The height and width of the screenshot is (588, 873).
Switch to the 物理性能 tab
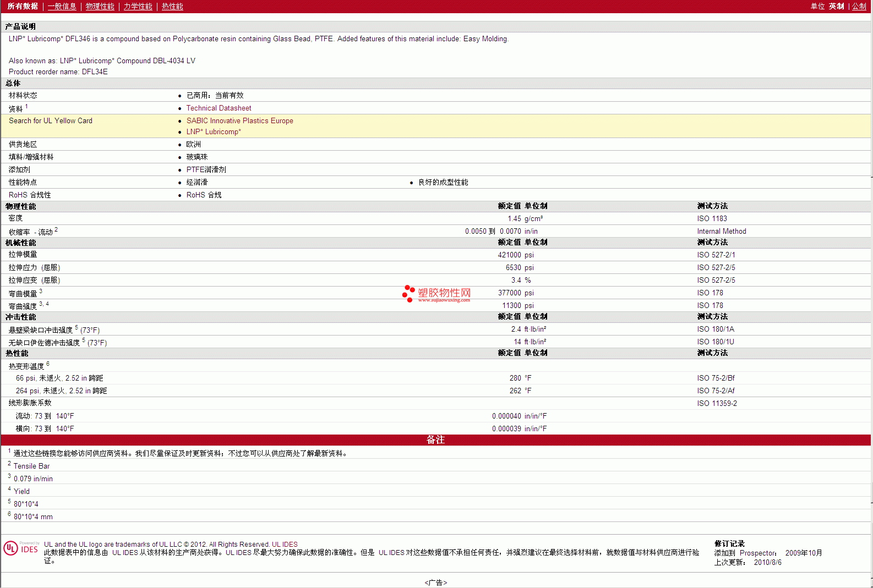[x=100, y=7]
